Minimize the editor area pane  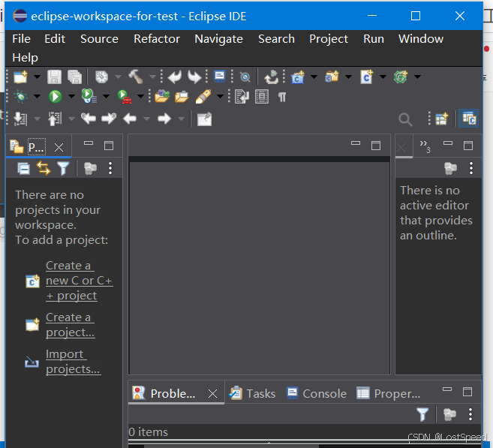click(356, 143)
